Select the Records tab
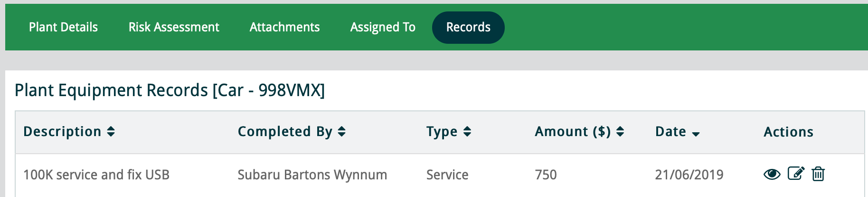The height and width of the screenshot is (197, 868). (468, 27)
